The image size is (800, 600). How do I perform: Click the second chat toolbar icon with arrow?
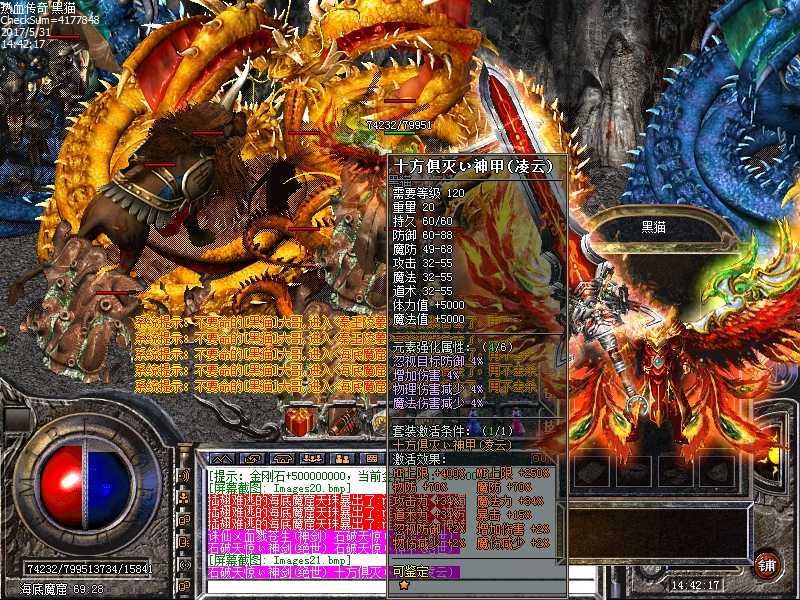pos(253,459)
